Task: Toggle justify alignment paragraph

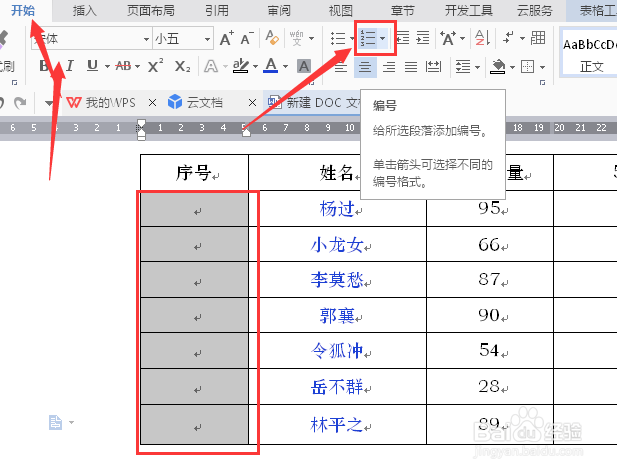Action: pyautogui.click(x=411, y=67)
